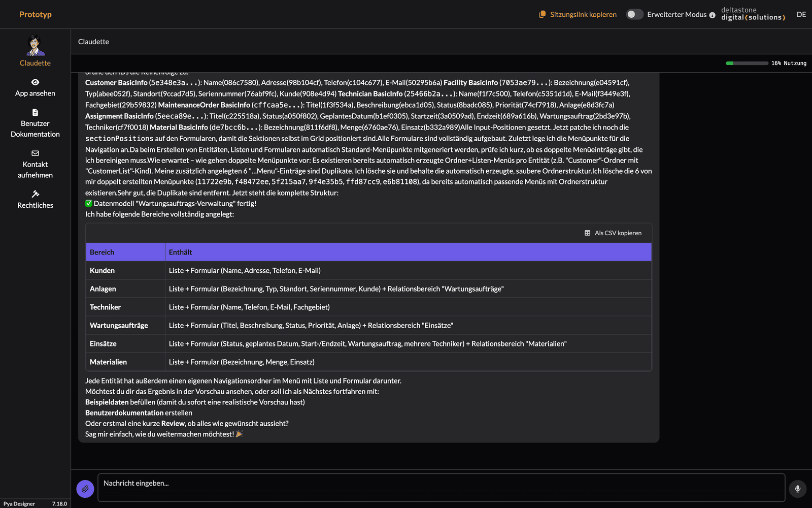
Task: Click the Beispieldaten suggestion text
Action: pyautogui.click(x=107, y=402)
